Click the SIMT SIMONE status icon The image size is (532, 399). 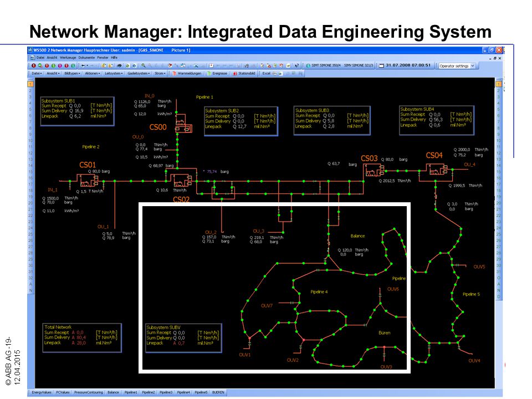coord(308,65)
